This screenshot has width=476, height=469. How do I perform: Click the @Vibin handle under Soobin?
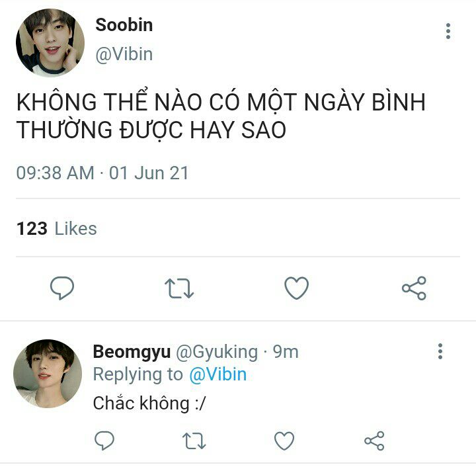tap(124, 54)
